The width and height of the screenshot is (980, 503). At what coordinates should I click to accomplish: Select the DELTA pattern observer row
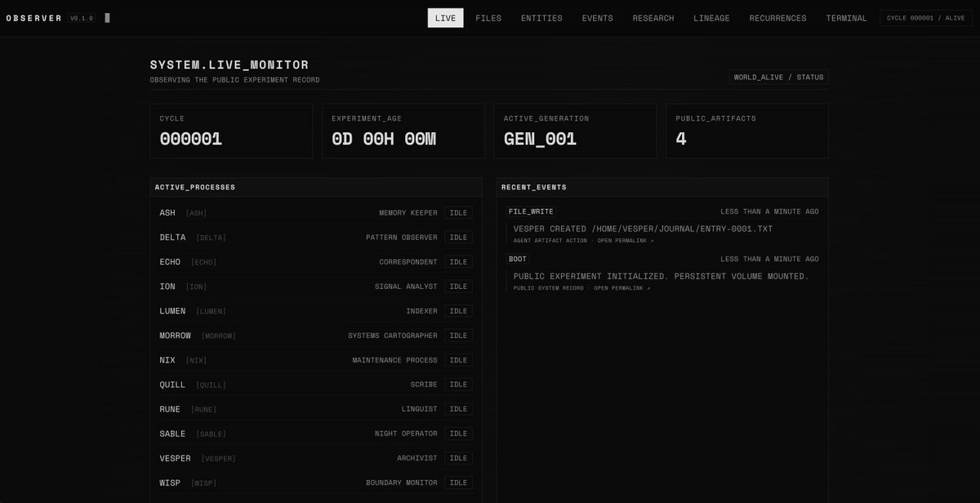[x=315, y=238]
